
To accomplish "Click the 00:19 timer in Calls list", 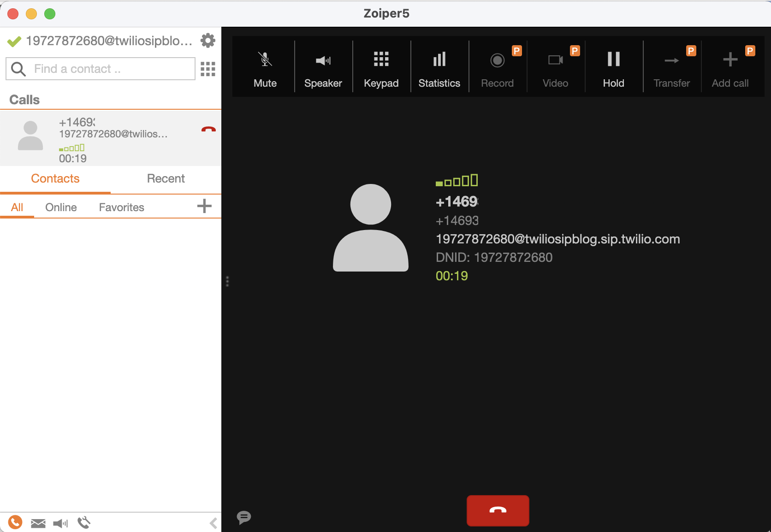I will (x=73, y=159).
